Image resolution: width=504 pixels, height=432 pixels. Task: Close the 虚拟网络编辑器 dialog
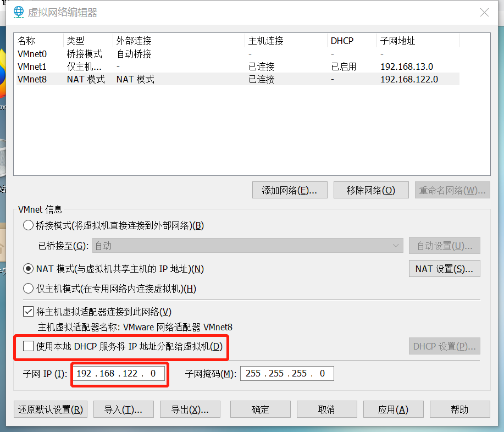click(x=484, y=12)
